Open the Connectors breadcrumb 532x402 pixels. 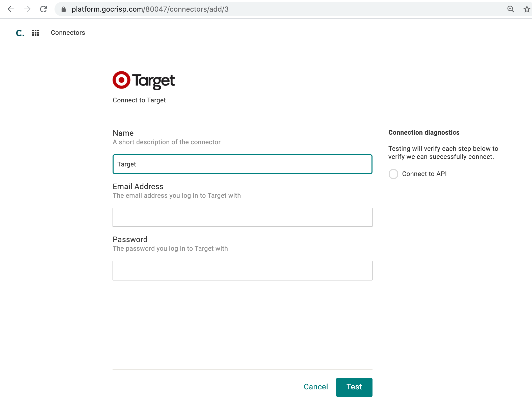68,33
